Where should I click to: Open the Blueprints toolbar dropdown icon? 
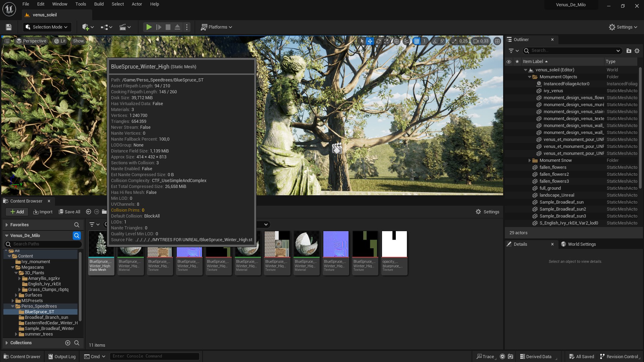click(x=106, y=27)
